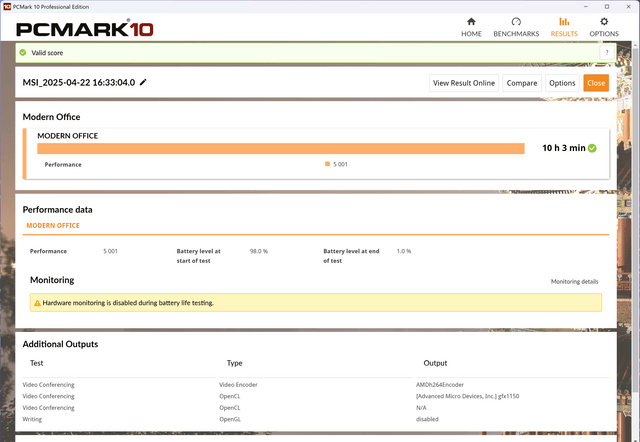This screenshot has height=442, width=640.
Task: Click the 10 h 3 min battery result
Action: point(564,148)
